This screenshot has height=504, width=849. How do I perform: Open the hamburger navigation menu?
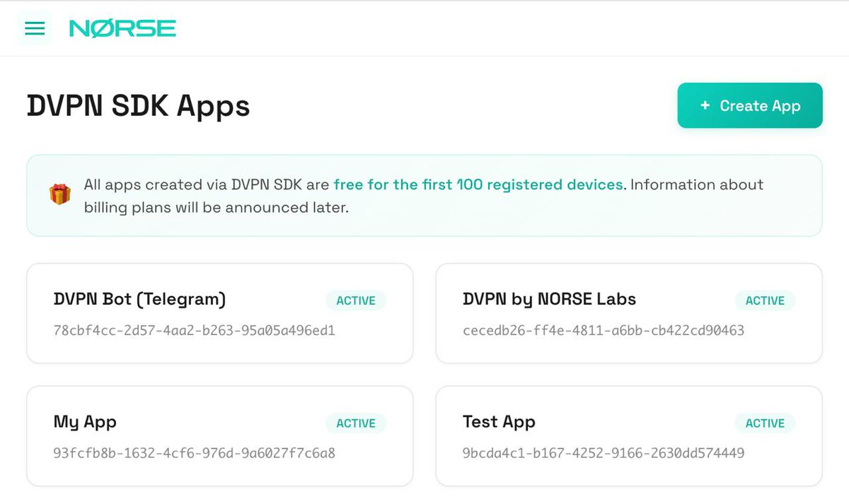tap(35, 28)
